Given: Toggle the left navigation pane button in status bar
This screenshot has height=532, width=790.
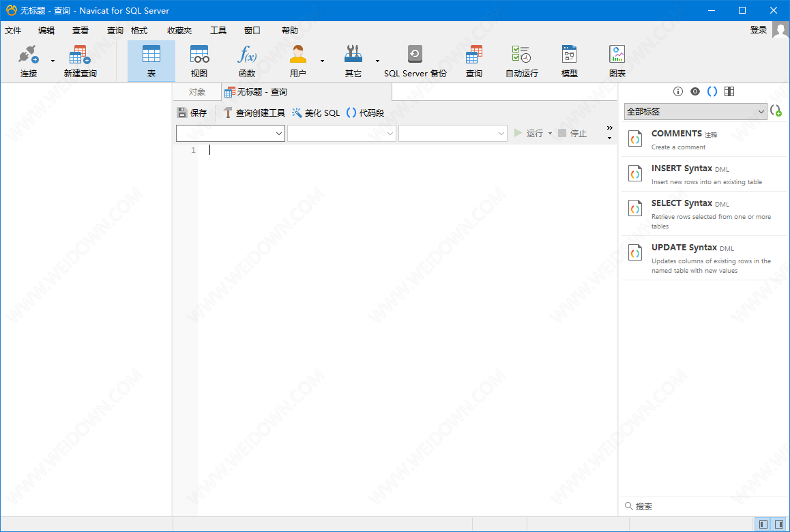Looking at the screenshot, I should pos(763,524).
